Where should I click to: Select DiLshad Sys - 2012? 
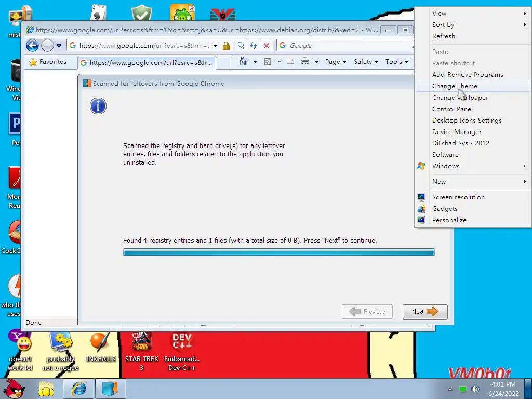pos(473,143)
